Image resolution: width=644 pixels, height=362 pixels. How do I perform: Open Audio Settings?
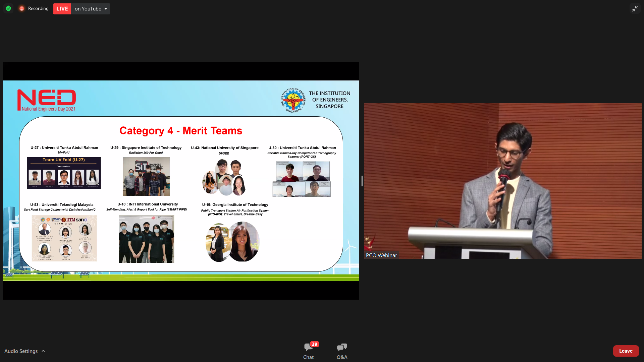(x=21, y=351)
